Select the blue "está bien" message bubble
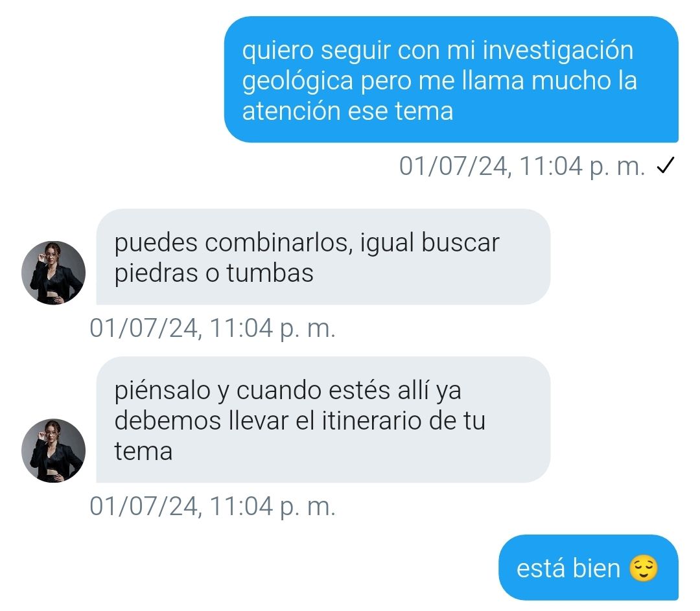Screen dimensions: 700x611 pos(589,568)
